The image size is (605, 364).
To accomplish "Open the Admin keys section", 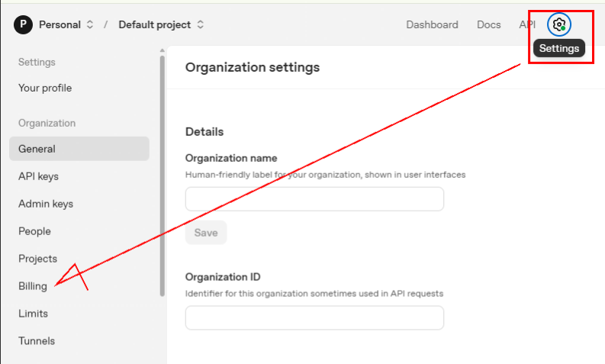I will [46, 204].
